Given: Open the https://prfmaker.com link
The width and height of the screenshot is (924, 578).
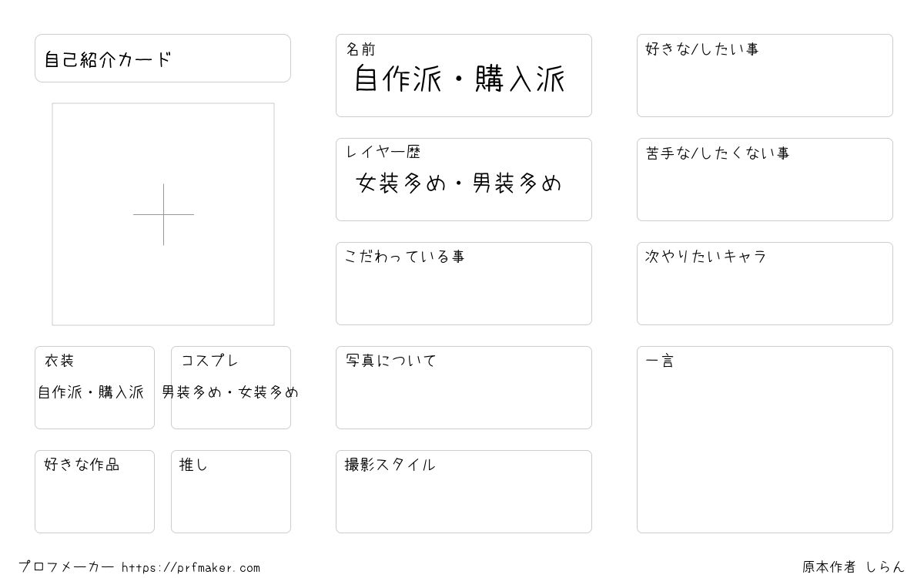Looking at the screenshot, I should tap(191, 568).
